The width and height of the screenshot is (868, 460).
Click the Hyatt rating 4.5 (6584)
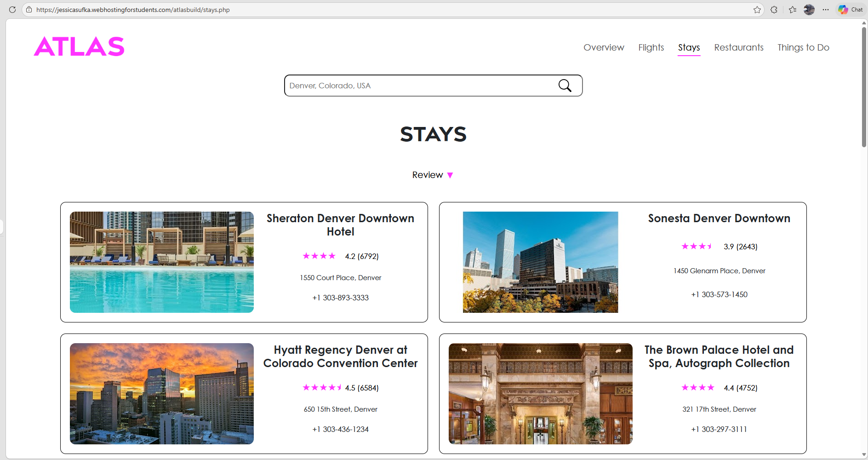[x=362, y=388]
